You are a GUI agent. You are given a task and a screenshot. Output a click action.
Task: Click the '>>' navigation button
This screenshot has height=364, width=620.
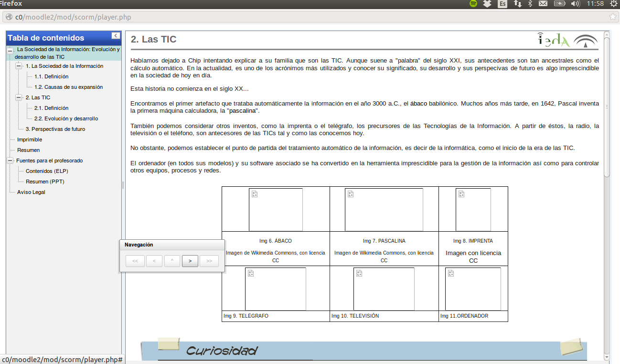click(x=209, y=261)
